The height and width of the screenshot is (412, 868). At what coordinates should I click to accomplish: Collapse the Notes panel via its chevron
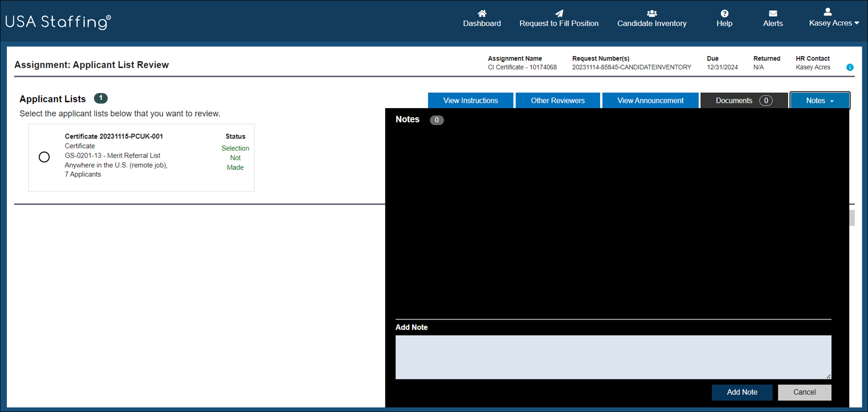[x=832, y=100]
